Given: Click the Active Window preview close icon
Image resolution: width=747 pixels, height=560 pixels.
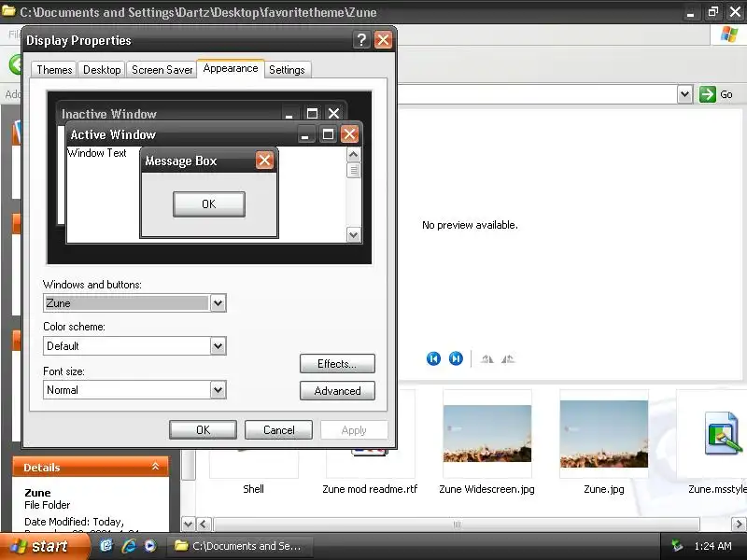Looking at the screenshot, I should point(349,134).
